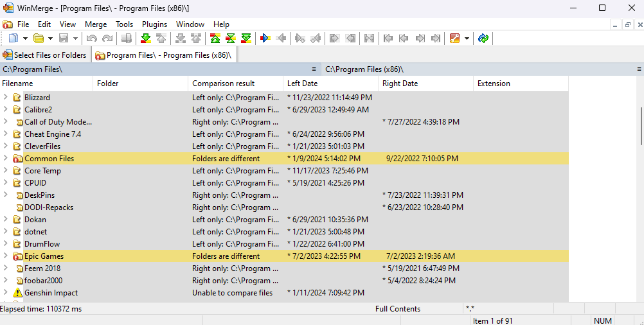This screenshot has width=644, height=325.
Task: Go to Last Difference icon
Action: tap(246, 39)
